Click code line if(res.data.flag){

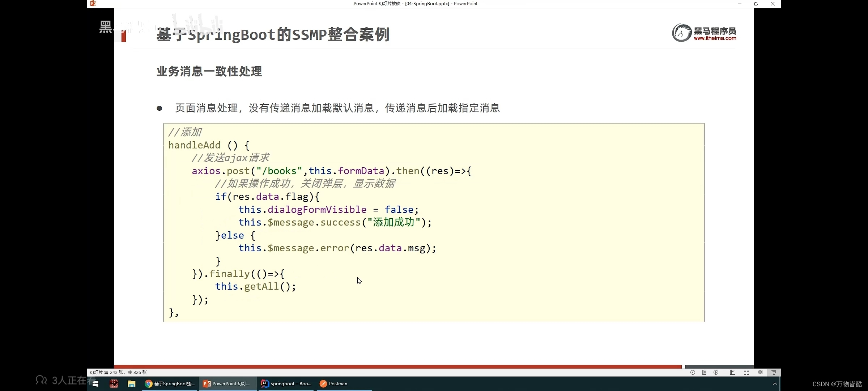point(267,197)
